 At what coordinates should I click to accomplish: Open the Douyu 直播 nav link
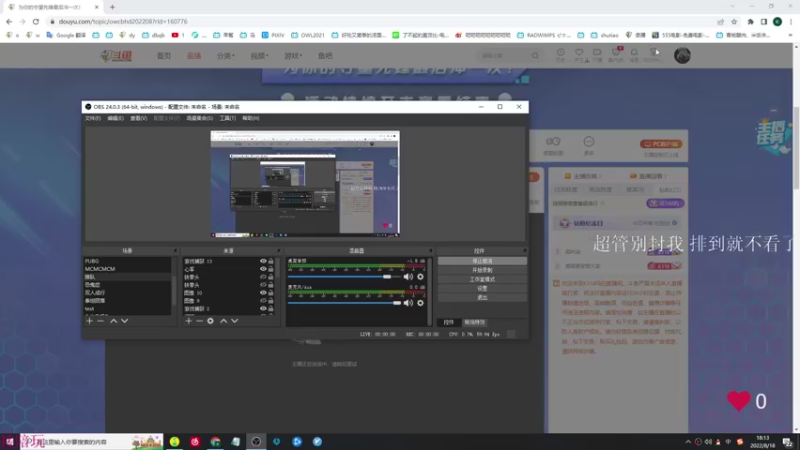tap(194, 56)
